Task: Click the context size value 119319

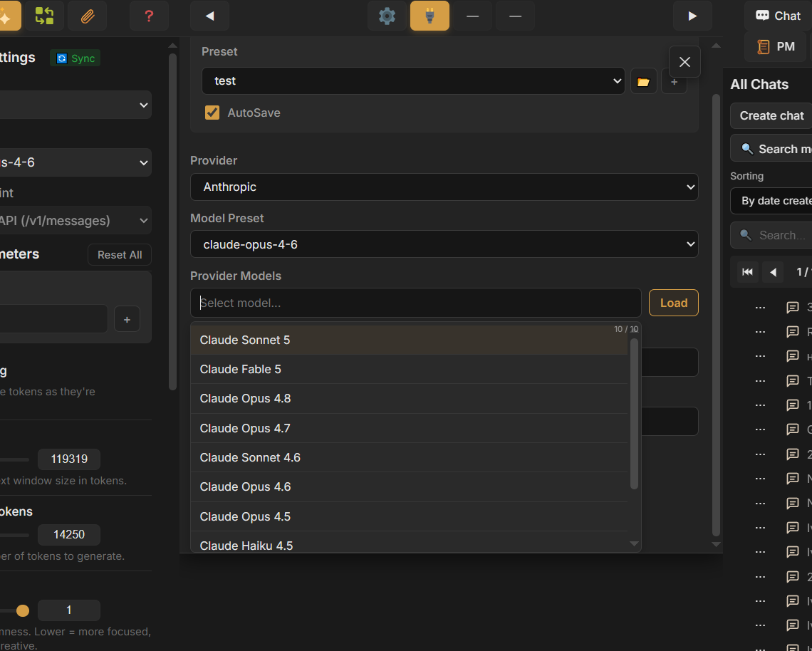Action: 69,459
